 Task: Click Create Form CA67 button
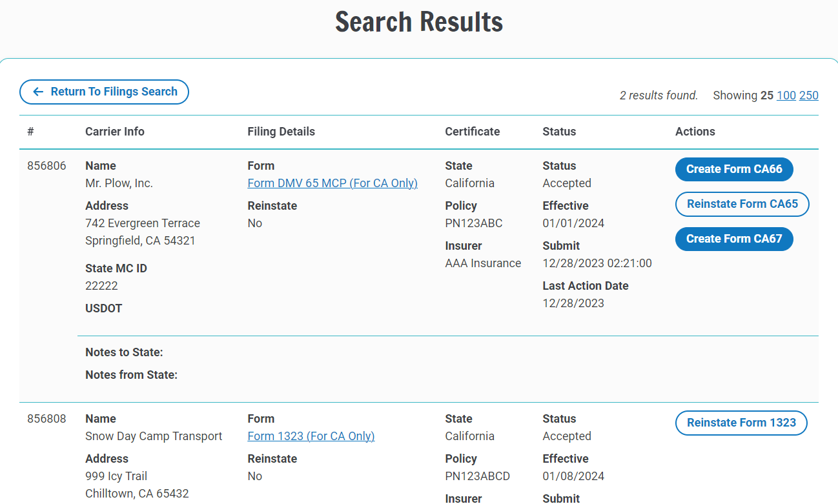tap(734, 239)
